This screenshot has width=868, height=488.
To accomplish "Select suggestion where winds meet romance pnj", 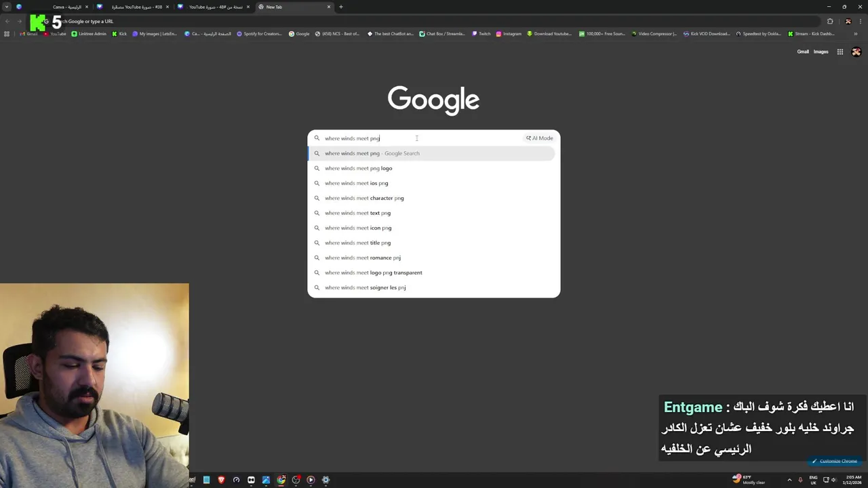I will click(432, 258).
